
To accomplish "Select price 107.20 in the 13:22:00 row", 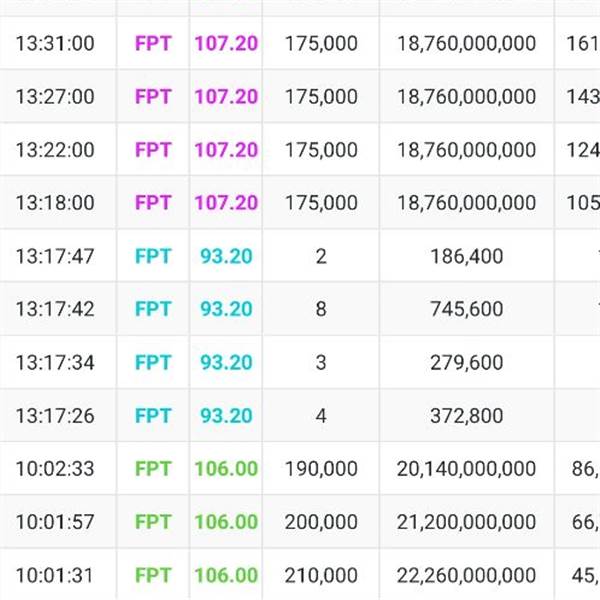I will [226, 150].
